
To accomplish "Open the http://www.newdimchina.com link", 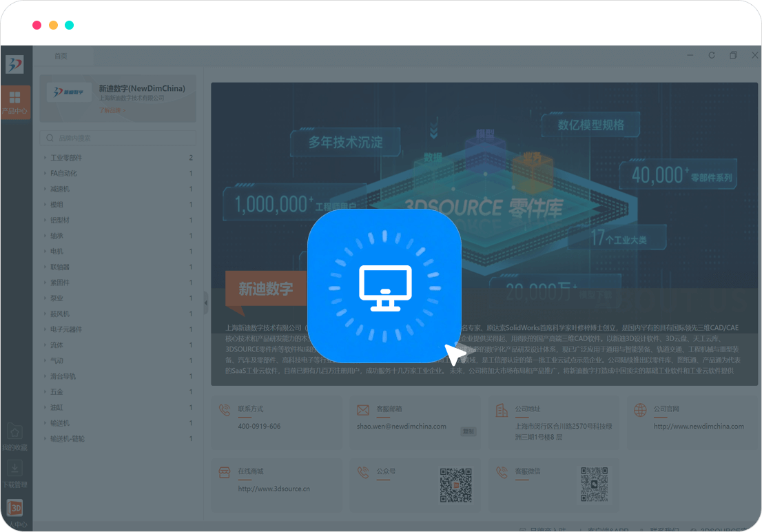I will coord(699,427).
